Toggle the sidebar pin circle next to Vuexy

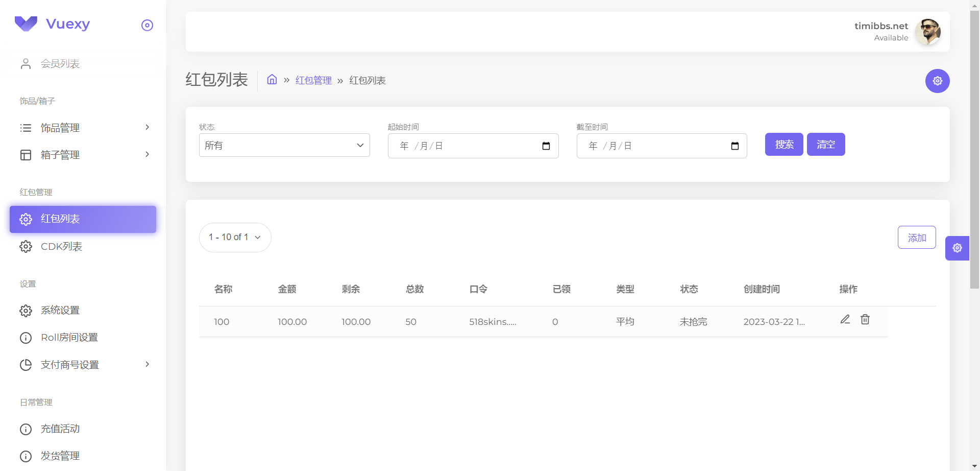(147, 25)
